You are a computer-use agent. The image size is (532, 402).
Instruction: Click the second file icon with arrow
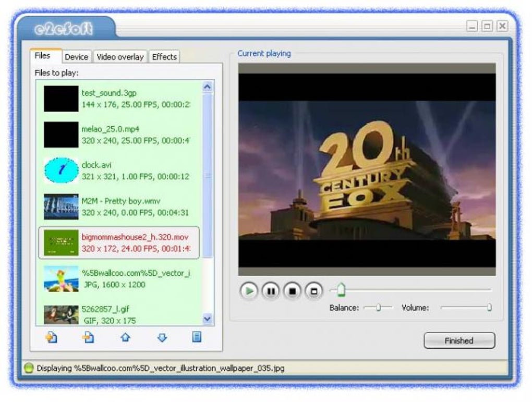click(x=88, y=337)
